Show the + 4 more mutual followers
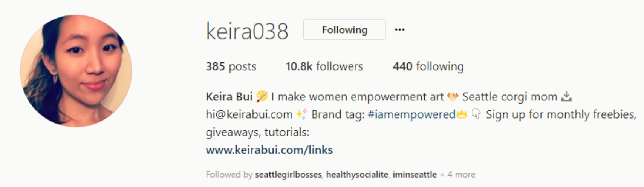The height and width of the screenshot is (187, 644). [x=457, y=175]
